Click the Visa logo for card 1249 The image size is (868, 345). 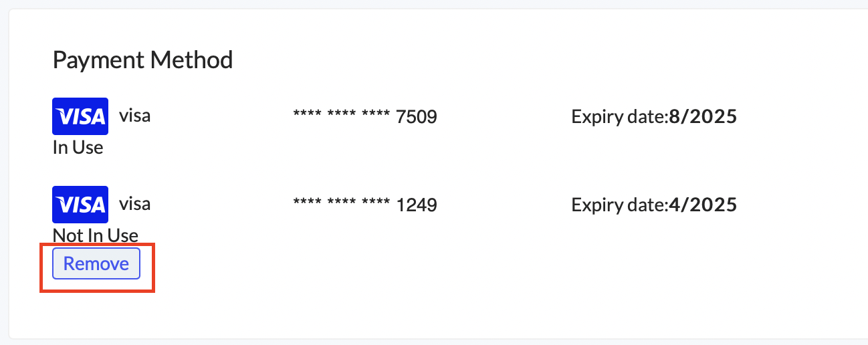[80, 204]
